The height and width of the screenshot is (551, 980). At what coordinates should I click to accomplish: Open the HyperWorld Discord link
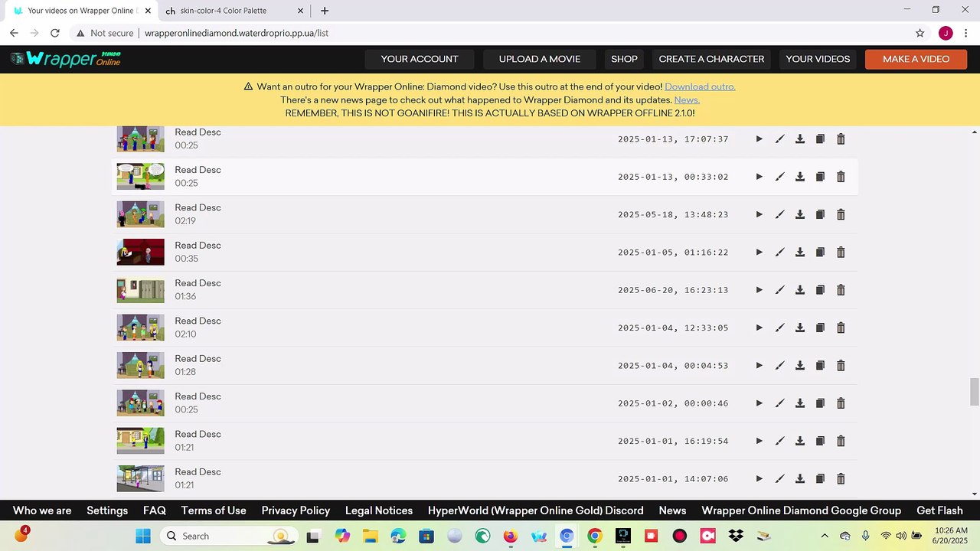(536, 510)
